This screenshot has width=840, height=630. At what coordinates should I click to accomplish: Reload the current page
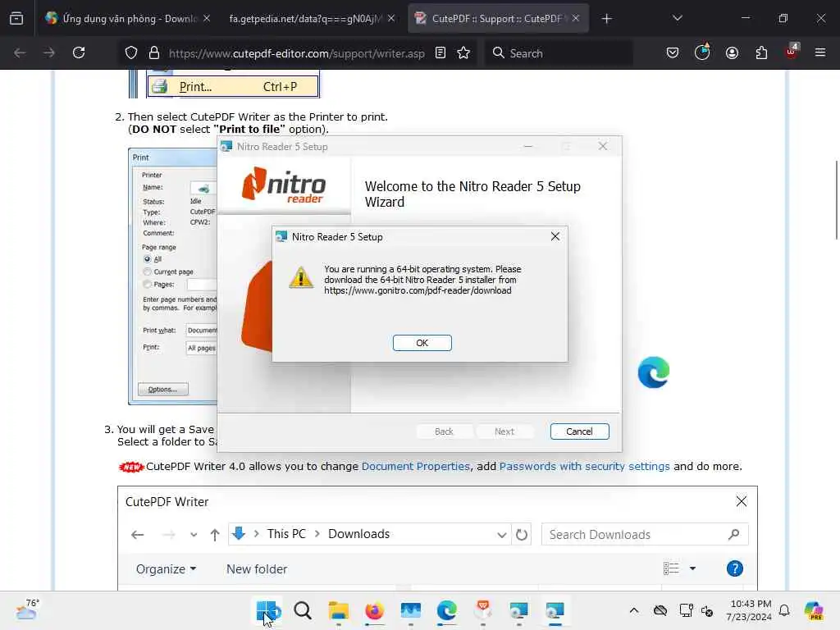(x=79, y=52)
